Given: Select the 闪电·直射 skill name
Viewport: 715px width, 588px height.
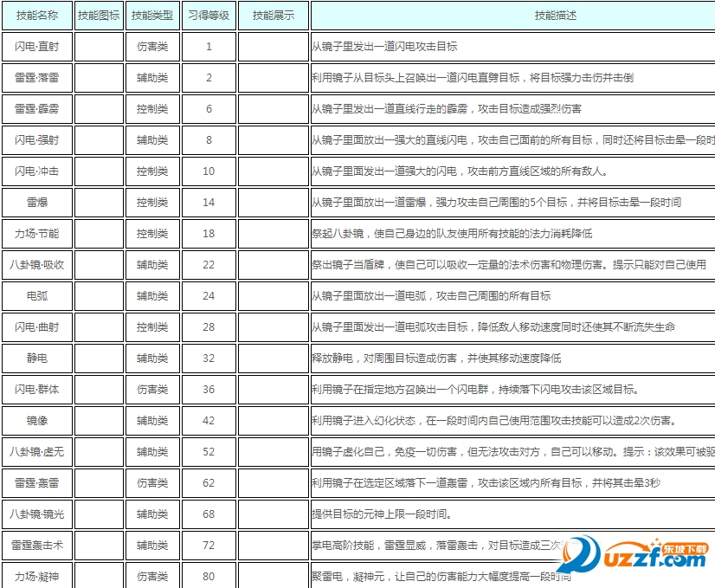Looking at the screenshot, I should [37, 47].
